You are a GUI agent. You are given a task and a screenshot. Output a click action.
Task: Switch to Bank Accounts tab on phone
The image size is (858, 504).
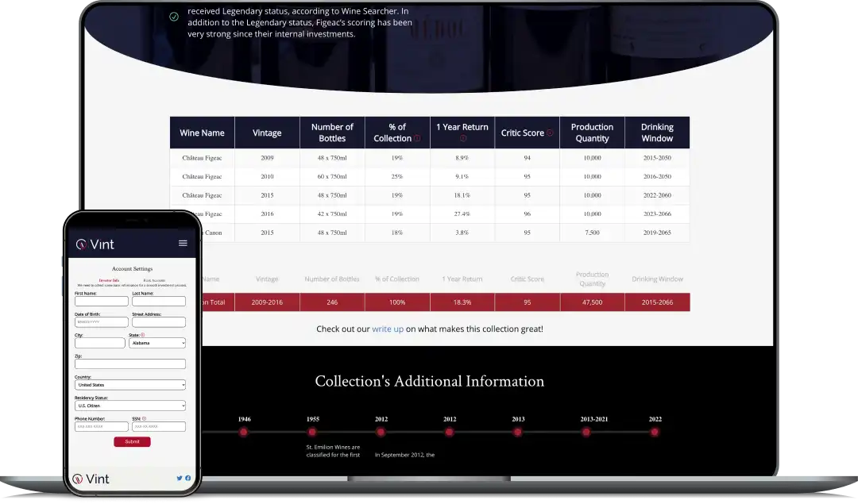[x=154, y=280]
